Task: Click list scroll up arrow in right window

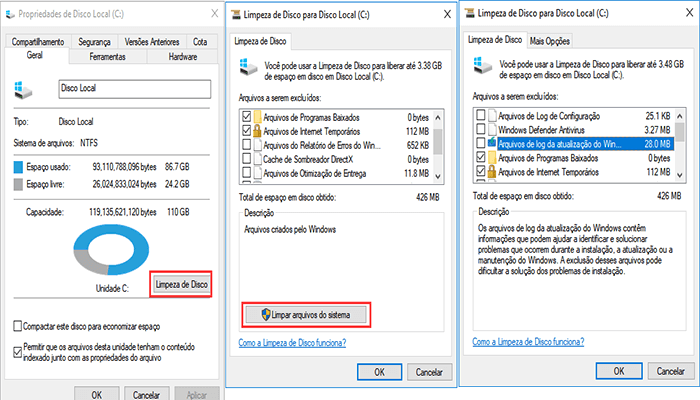Action: click(680, 116)
